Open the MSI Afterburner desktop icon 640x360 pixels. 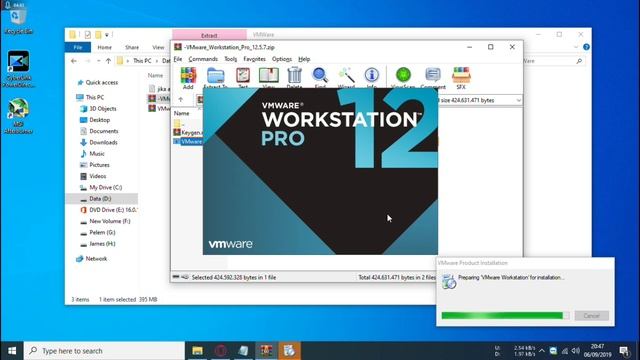click(18, 116)
